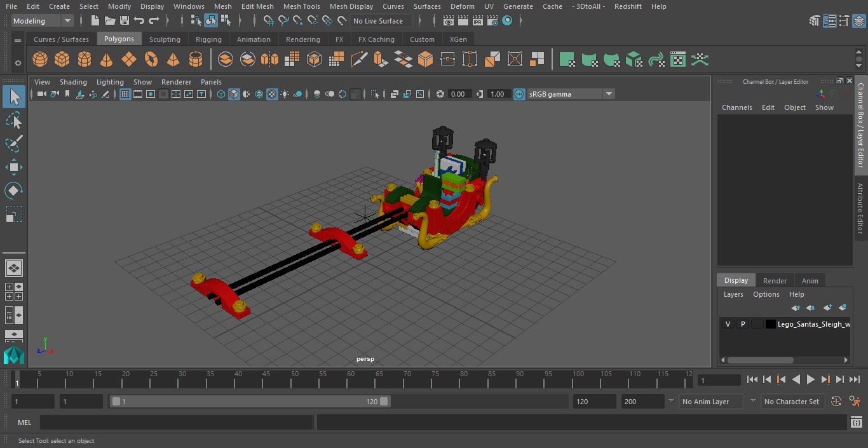Create a new scene with the file icon
The image size is (868, 448).
click(95, 21)
